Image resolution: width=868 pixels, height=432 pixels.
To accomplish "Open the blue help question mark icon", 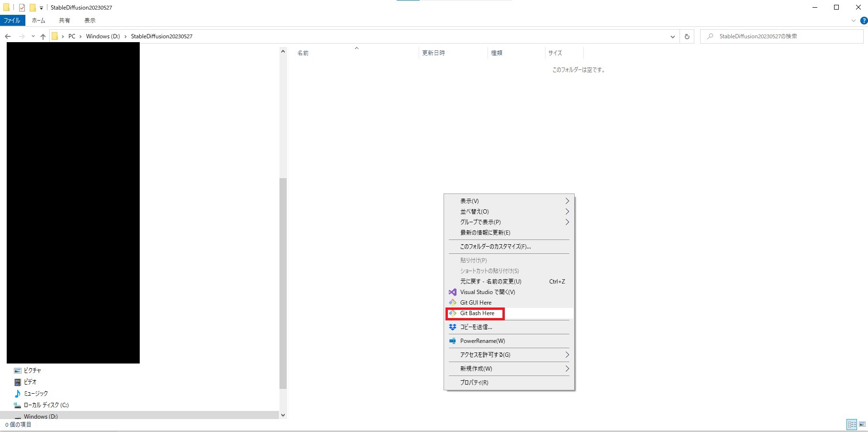I will click(864, 21).
